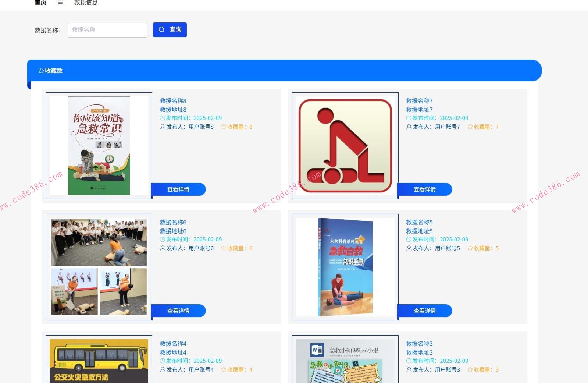
Task: Focus the 救援名称 search input field
Action: [x=107, y=30]
